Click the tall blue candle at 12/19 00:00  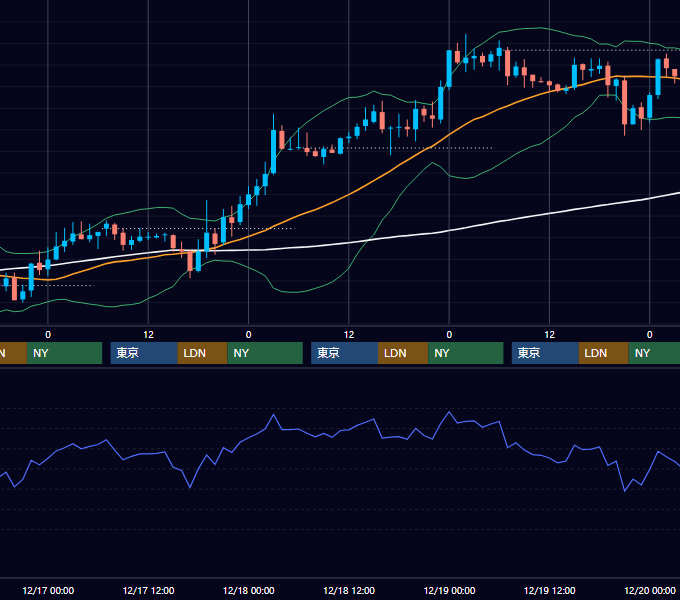449,69
